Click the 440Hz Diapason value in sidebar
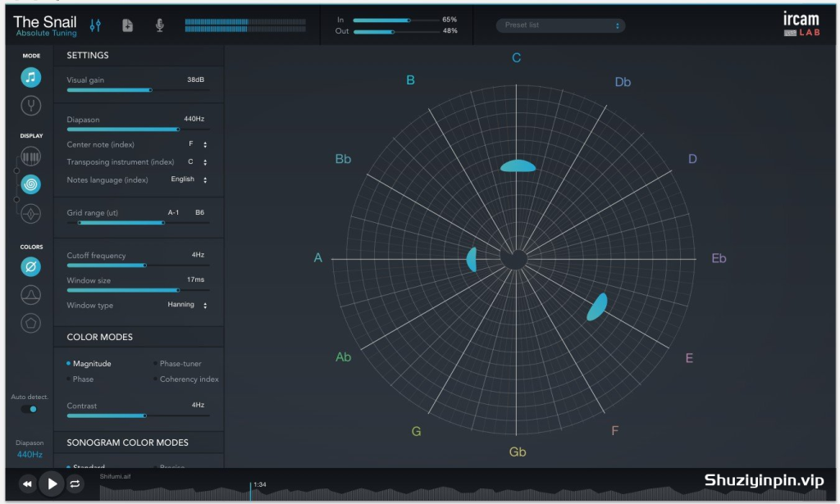The height and width of the screenshot is (504, 840). pos(30,455)
